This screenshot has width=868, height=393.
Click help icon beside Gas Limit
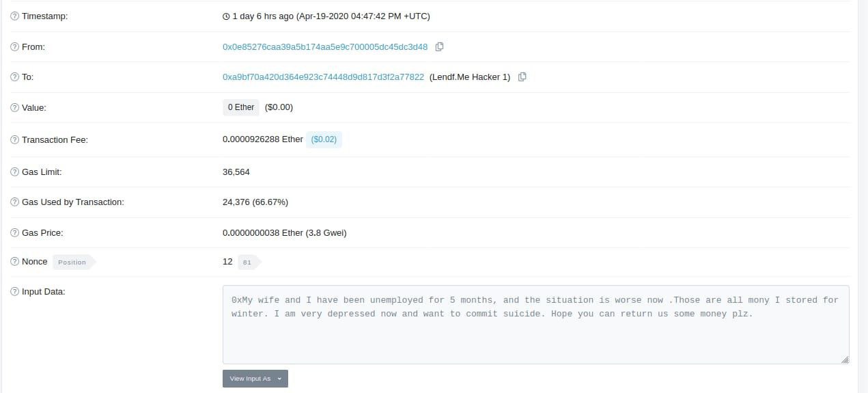pyautogui.click(x=14, y=172)
